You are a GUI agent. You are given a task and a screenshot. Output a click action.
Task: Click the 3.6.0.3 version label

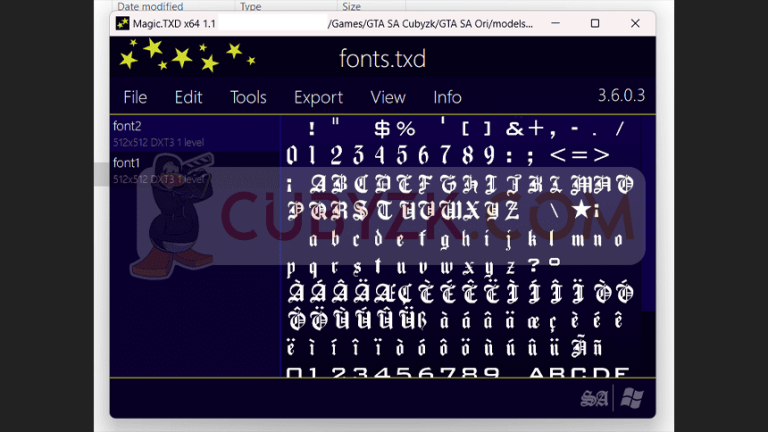pyautogui.click(x=621, y=96)
